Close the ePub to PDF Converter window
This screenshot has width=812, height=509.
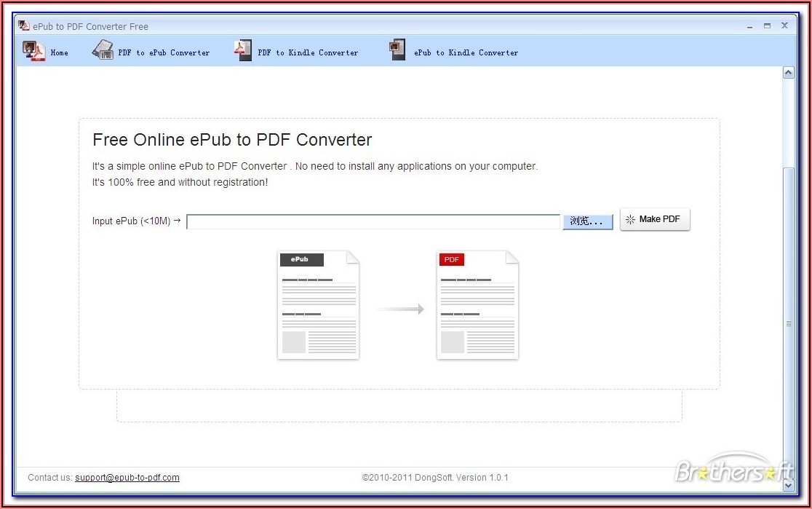784,25
